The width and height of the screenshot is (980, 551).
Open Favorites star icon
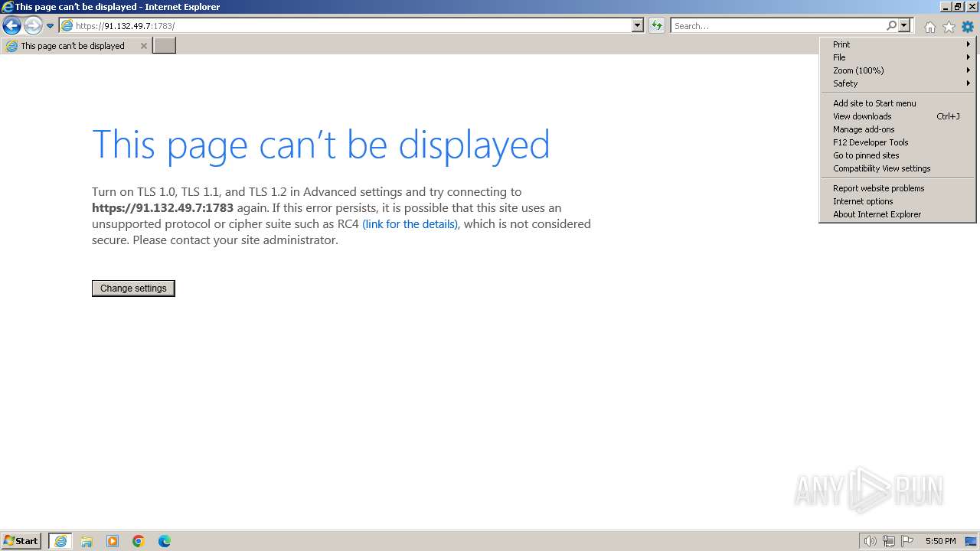click(x=949, y=27)
